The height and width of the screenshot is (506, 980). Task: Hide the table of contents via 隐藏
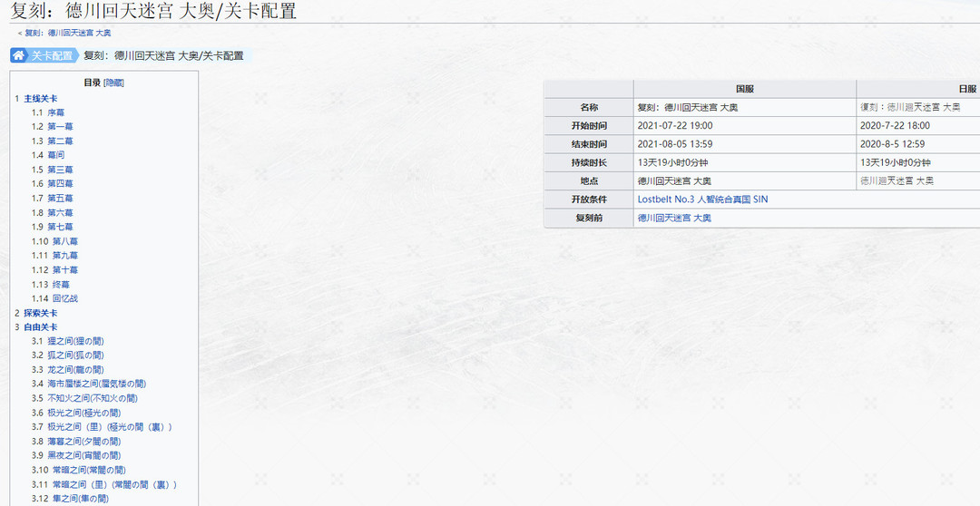113,83
